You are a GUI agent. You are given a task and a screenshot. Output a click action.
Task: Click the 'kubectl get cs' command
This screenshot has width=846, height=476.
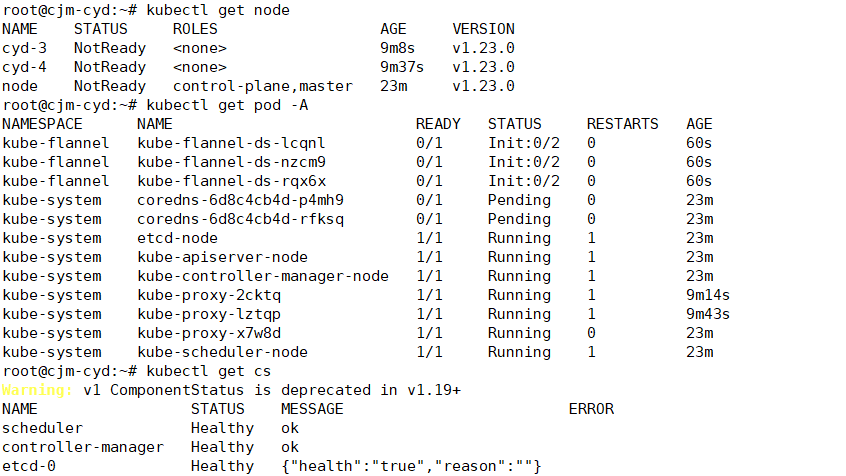coord(209,371)
